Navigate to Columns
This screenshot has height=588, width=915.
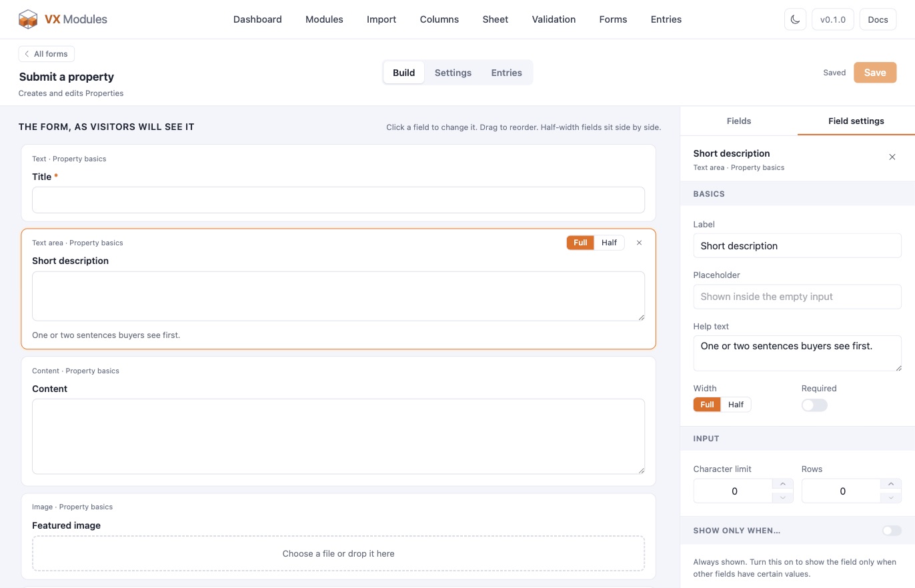(439, 19)
